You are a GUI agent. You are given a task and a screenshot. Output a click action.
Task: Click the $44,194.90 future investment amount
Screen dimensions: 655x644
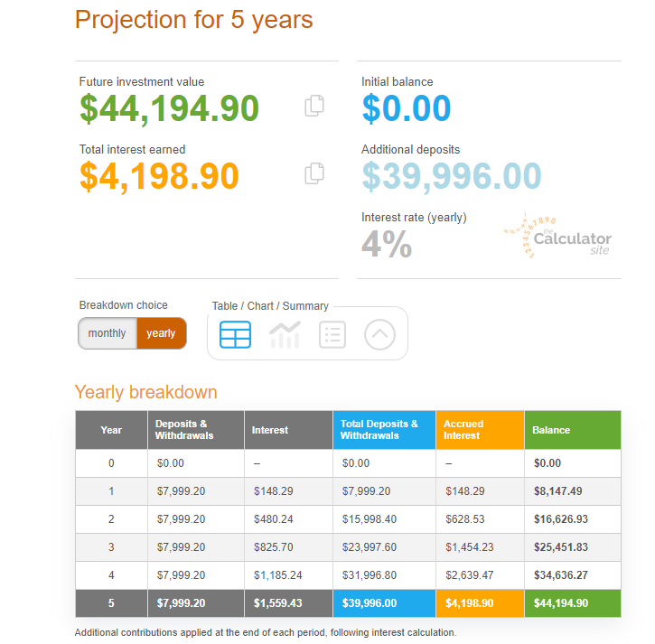(x=169, y=108)
